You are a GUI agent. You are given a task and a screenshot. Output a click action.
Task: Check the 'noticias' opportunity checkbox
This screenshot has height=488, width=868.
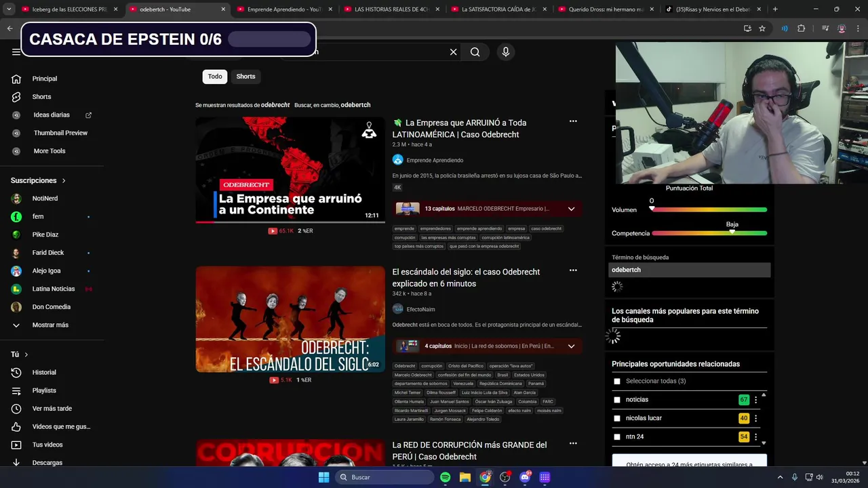(617, 400)
